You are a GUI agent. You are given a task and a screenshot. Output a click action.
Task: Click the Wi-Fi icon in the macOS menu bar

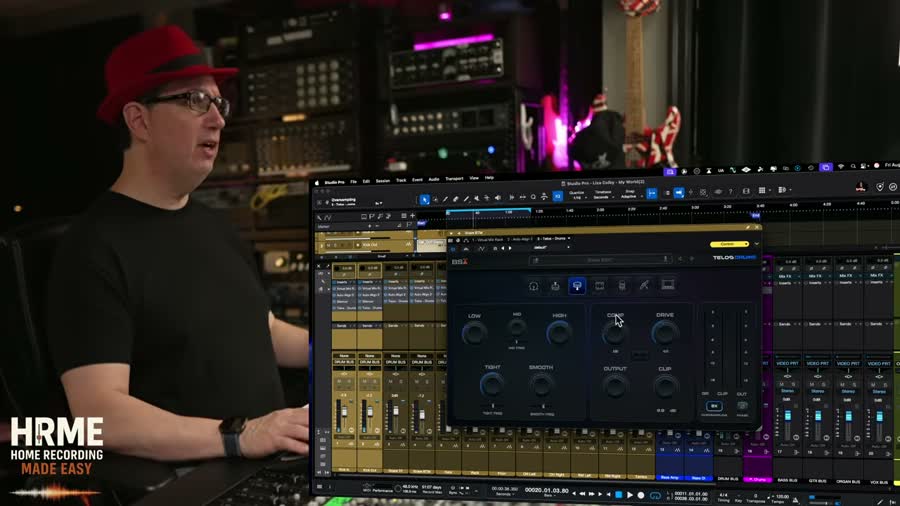click(x=841, y=166)
